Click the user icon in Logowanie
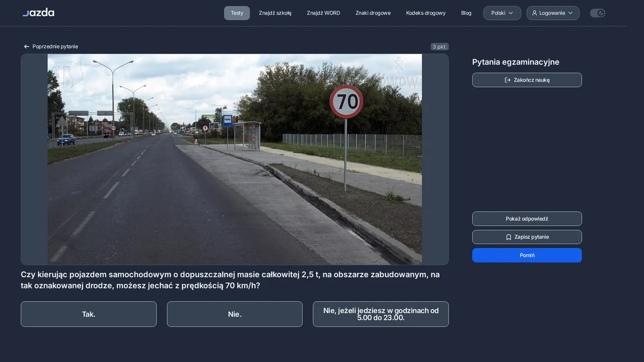The image size is (644, 362). pyautogui.click(x=535, y=13)
